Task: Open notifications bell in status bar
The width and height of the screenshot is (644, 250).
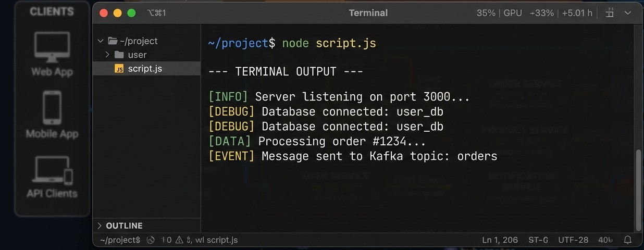Action: click(x=628, y=240)
